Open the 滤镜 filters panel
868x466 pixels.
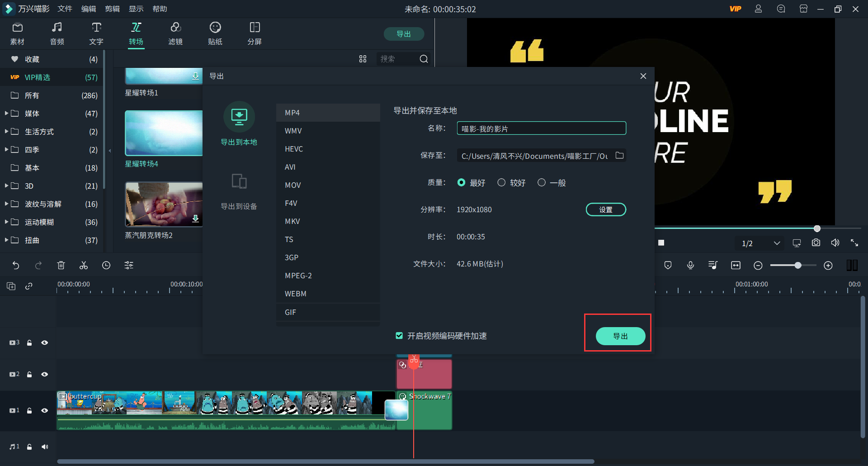[176, 33]
